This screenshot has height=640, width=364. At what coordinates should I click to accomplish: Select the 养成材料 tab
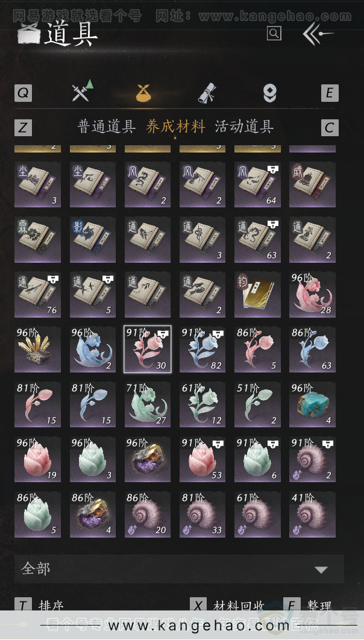(175, 127)
